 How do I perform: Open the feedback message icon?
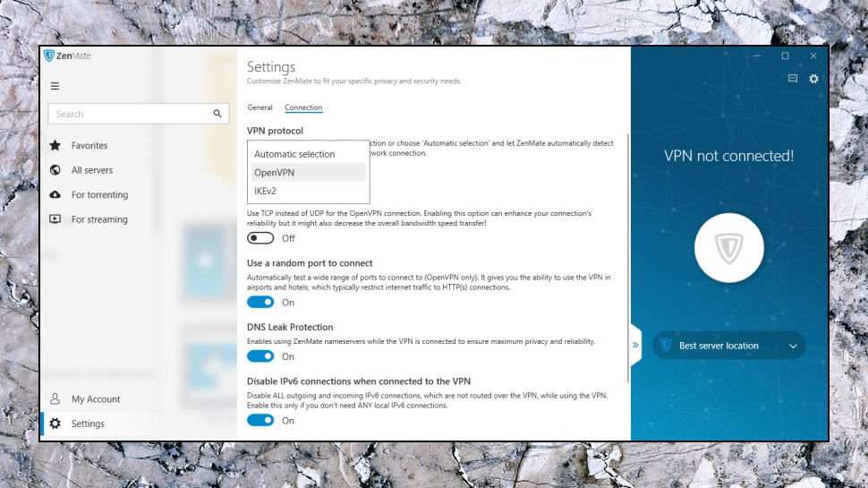(x=793, y=79)
